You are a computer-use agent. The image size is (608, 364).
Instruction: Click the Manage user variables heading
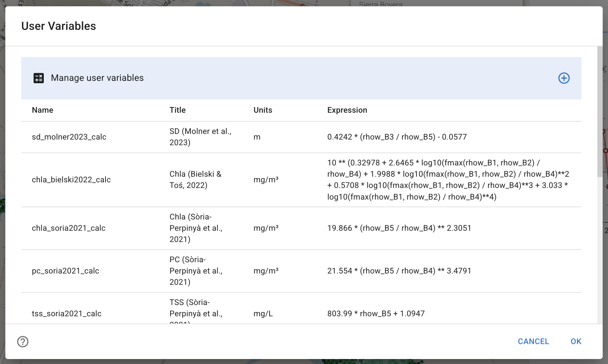point(97,78)
